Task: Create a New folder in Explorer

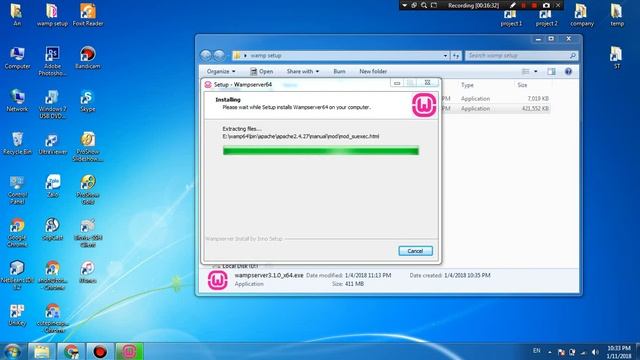Action: coord(373,71)
